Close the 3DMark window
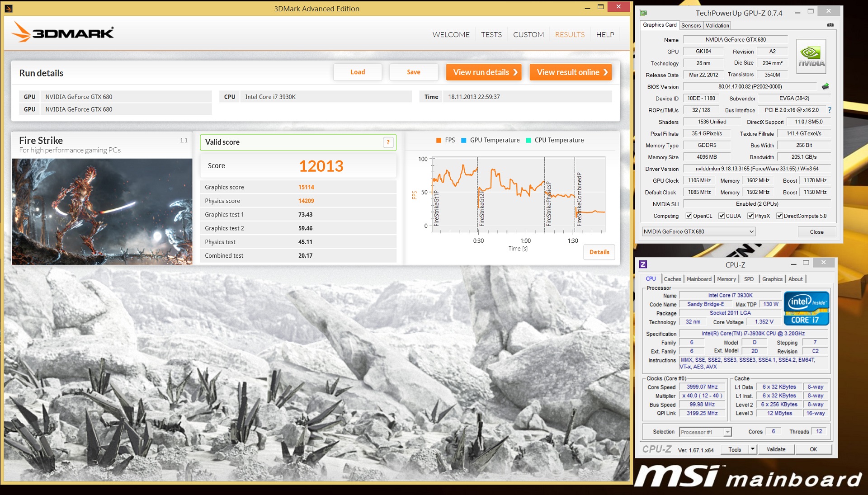The width and height of the screenshot is (868, 495). [x=618, y=7]
